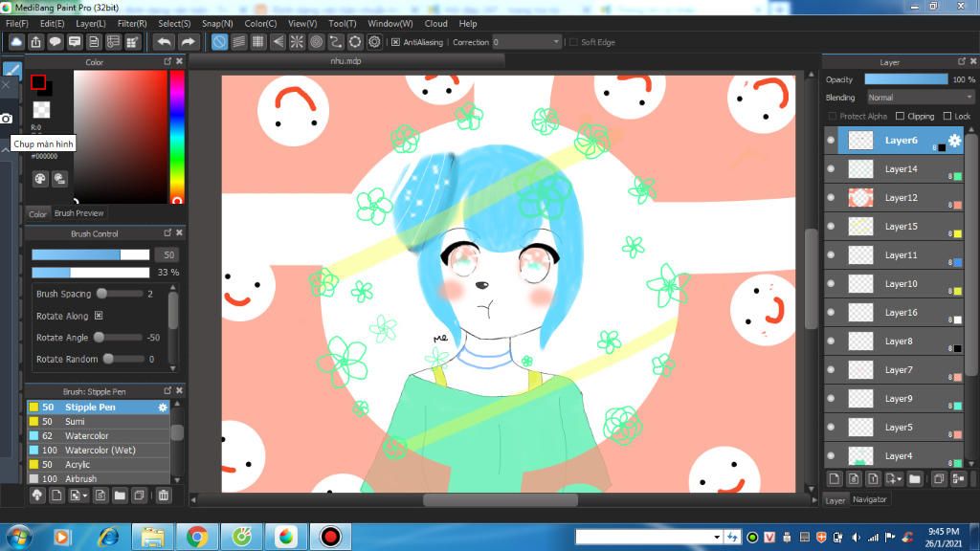Click the Windows Start button
This screenshot has height=551, width=980.
click(x=18, y=538)
